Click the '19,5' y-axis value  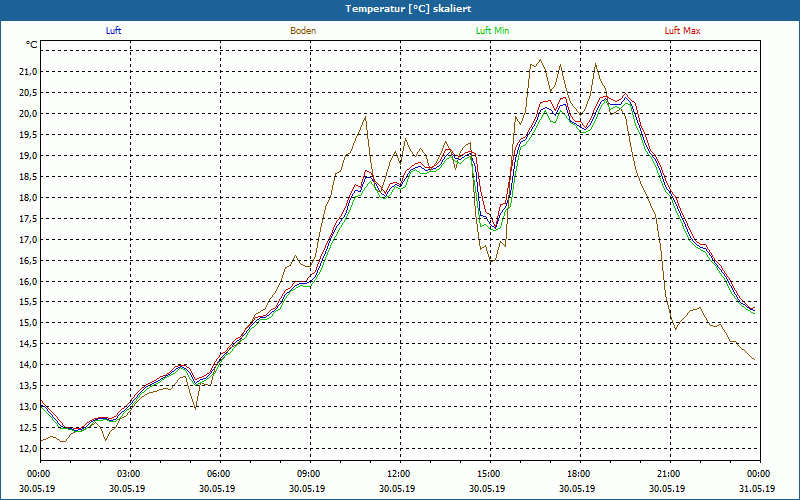pos(28,135)
